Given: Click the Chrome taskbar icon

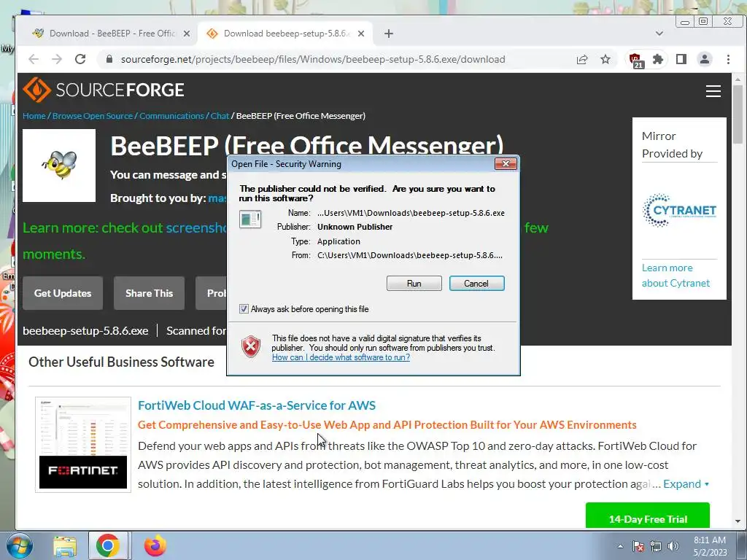Looking at the screenshot, I should point(108,545).
